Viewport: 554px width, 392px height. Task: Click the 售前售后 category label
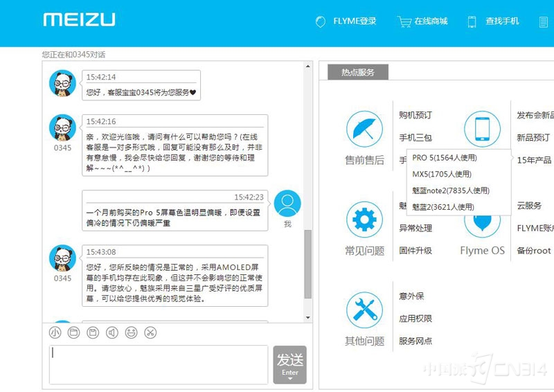pyautogui.click(x=364, y=160)
